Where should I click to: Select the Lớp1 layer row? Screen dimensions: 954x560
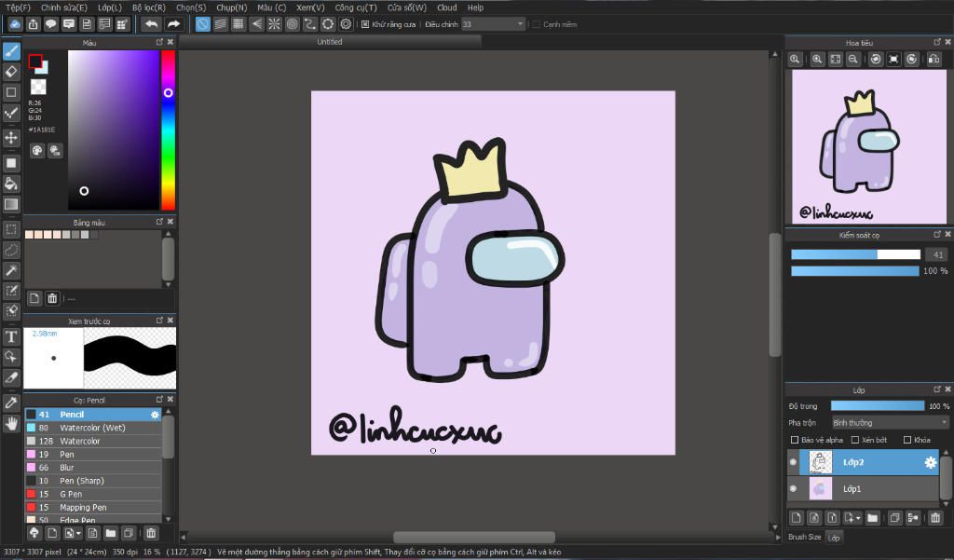[x=864, y=489]
